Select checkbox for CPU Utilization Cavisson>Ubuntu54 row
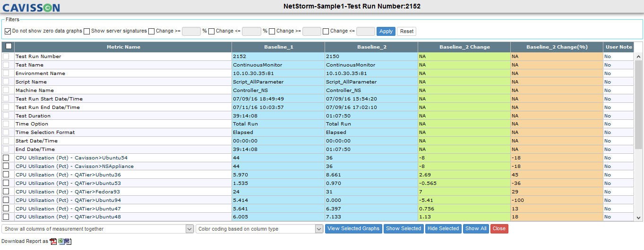 tap(6, 158)
